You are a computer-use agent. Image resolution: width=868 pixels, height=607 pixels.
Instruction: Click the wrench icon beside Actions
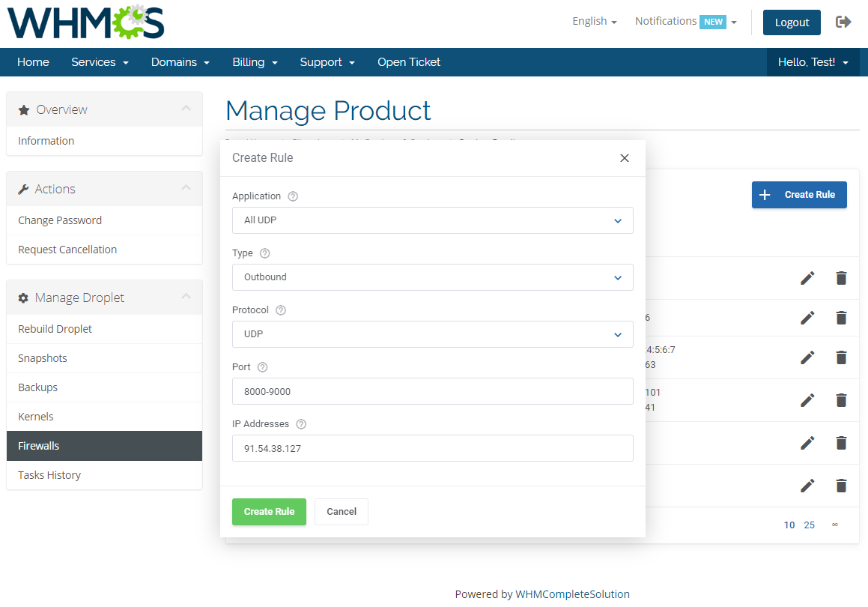tap(22, 189)
